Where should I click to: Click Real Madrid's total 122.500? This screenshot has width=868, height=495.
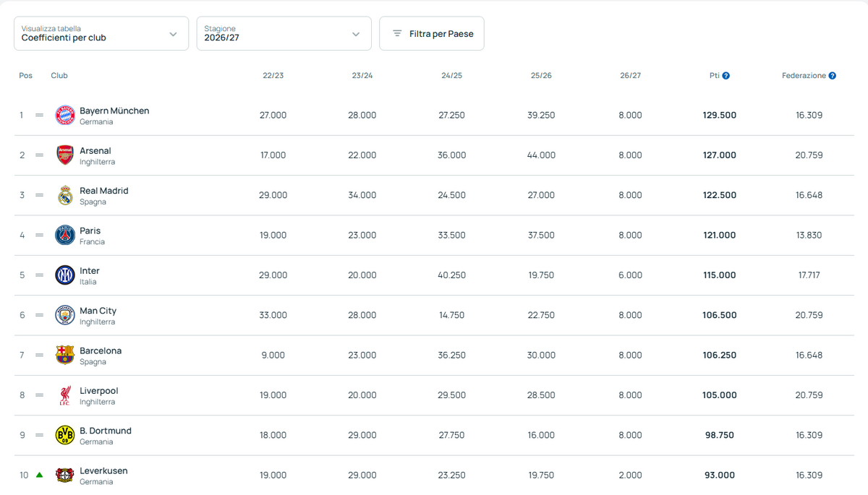coord(720,195)
